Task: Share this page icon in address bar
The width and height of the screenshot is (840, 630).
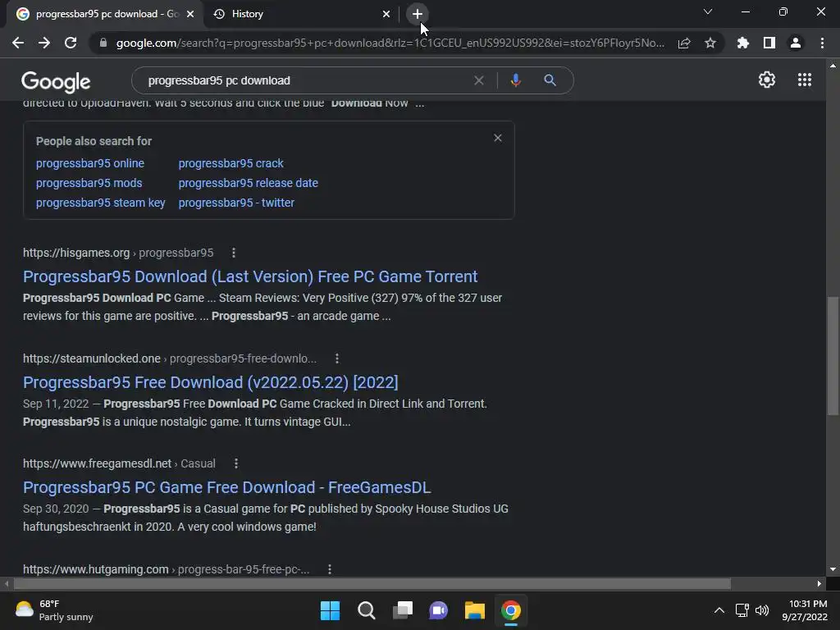Action: click(x=684, y=43)
